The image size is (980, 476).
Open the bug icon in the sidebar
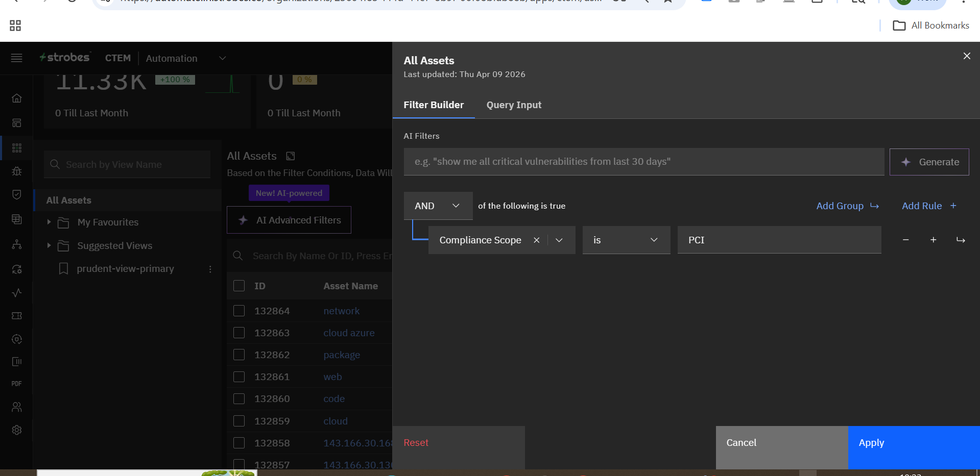pyautogui.click(x=17, y=171)
